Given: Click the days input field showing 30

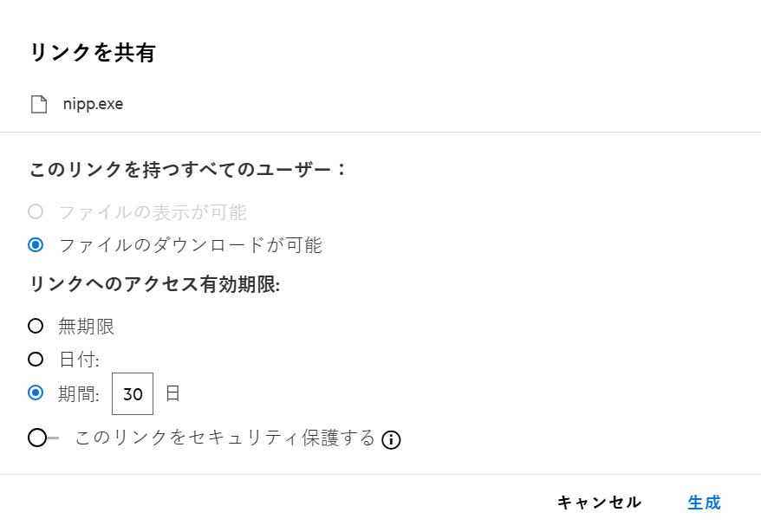Looking at the screenshot, I should click(x=133, y=394).
